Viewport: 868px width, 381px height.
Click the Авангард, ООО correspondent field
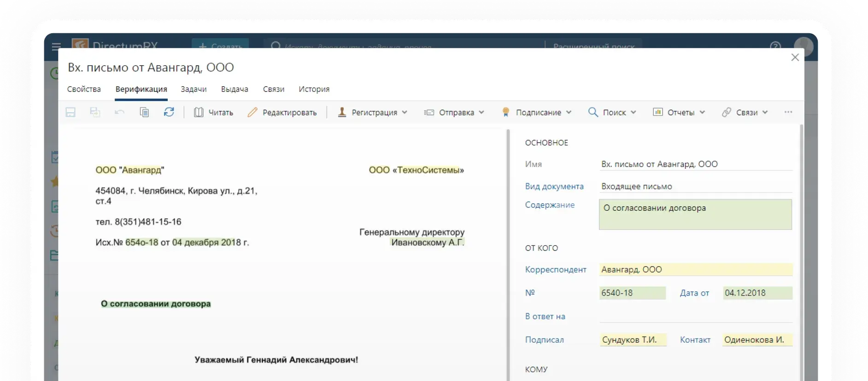[696, 269]
